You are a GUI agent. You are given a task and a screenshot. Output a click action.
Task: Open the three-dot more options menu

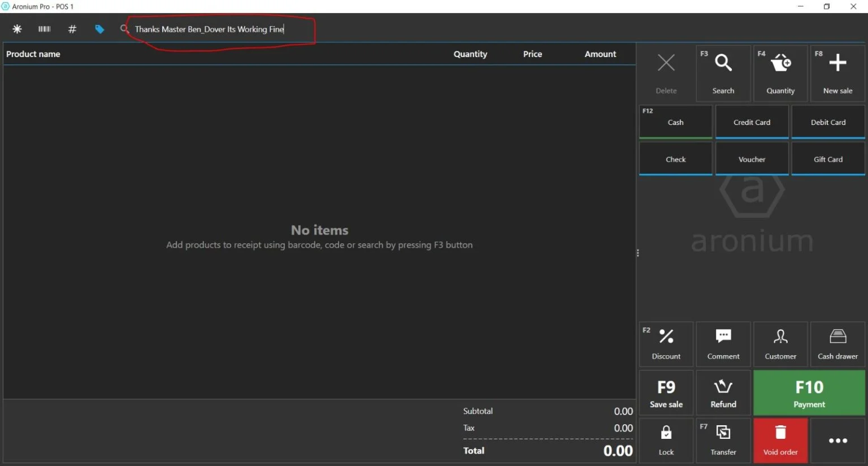(x=837, y=440)
